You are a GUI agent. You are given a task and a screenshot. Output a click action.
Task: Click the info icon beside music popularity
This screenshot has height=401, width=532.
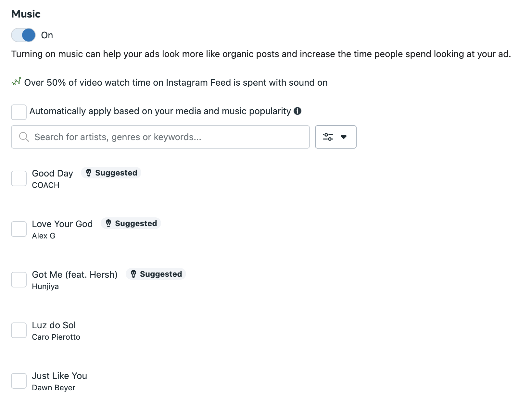point(297,111)
